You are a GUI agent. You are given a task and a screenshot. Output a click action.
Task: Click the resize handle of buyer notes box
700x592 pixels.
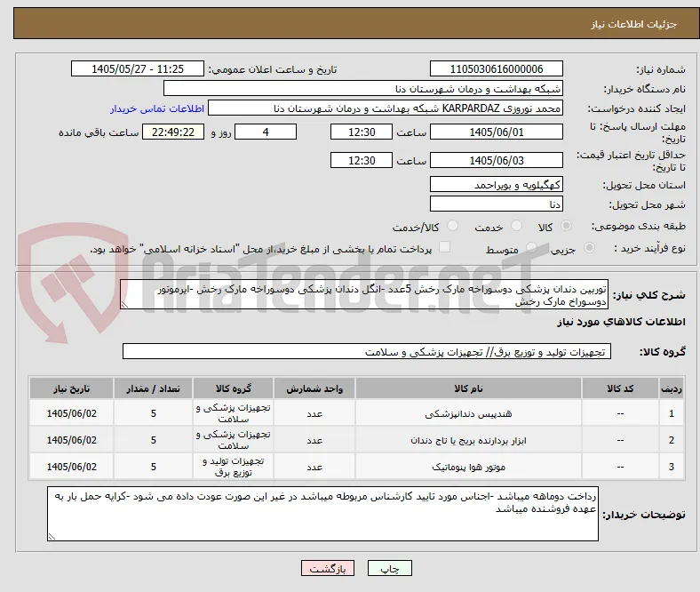point(52,537)
